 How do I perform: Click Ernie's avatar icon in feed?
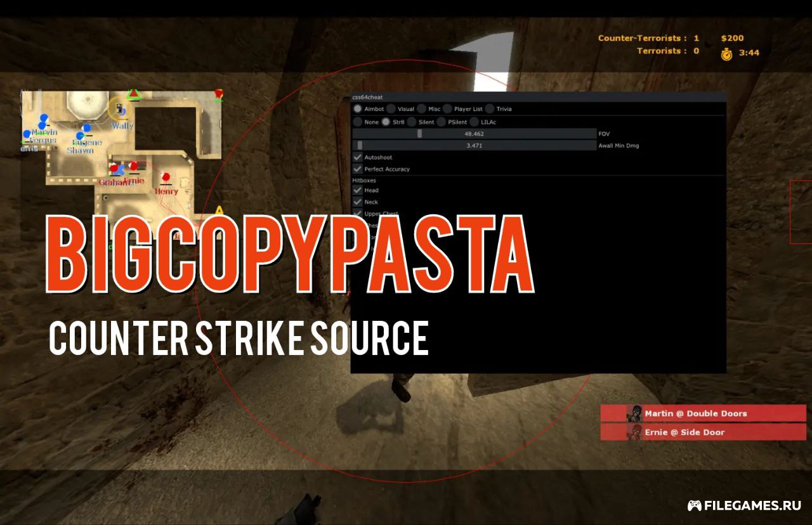[x=634, y=432]
